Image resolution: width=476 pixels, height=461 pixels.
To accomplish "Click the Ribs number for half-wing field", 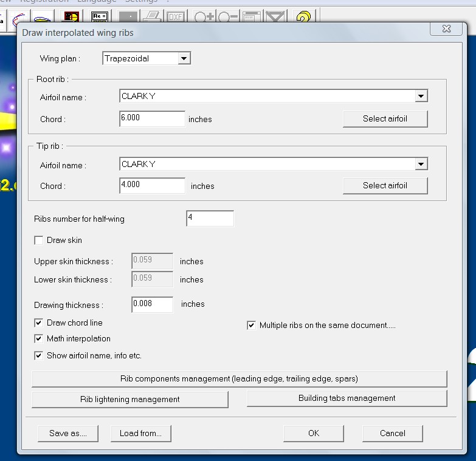I will click(209, 218).
